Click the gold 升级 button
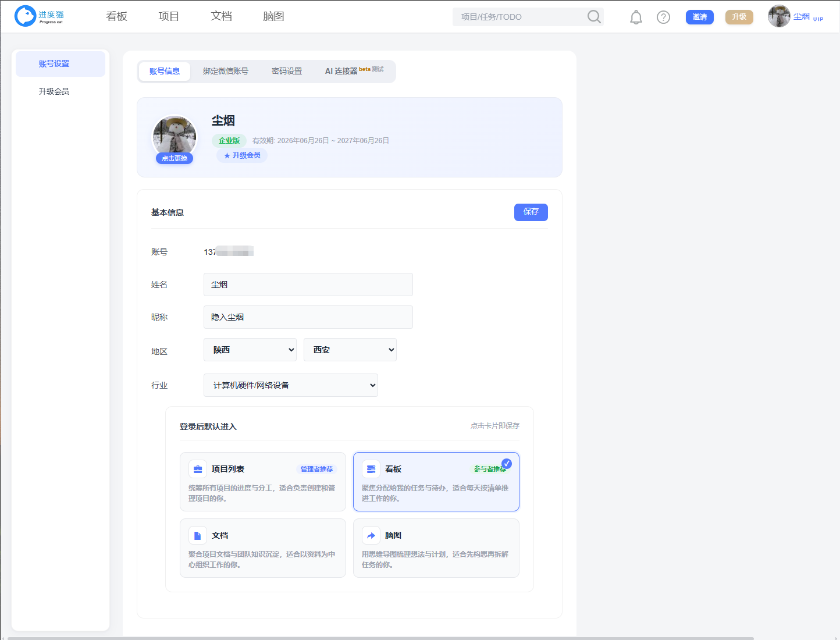The height and width of the screenshot is (640, 840). [739, 17]
